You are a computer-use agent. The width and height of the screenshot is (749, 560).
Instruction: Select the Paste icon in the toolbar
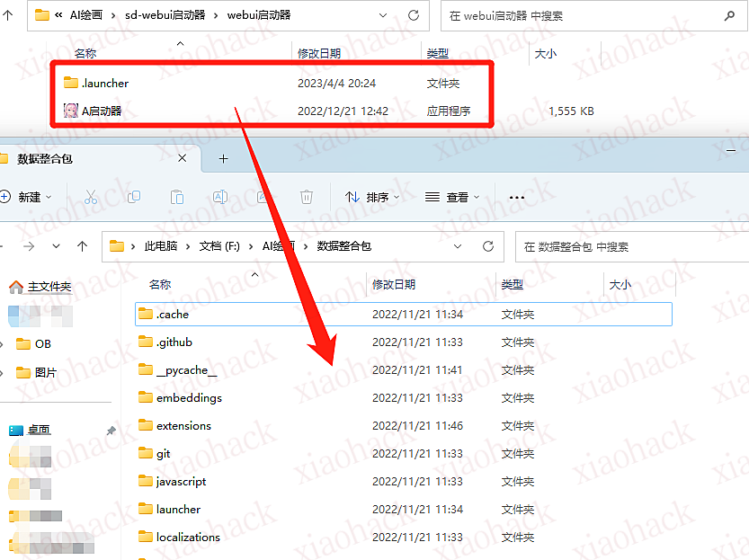(176, 197)
